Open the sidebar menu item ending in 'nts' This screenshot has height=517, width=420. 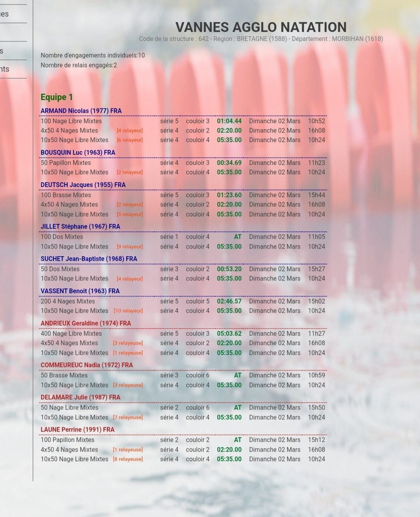pyautogui.click(x=4, y=69)
